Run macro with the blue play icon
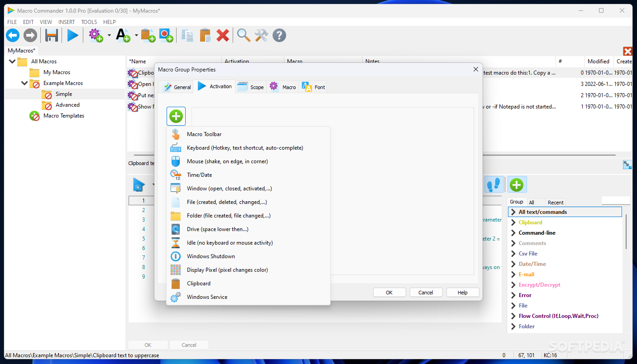Viewport: 637px width, 364px height. [x=72, y=35]
